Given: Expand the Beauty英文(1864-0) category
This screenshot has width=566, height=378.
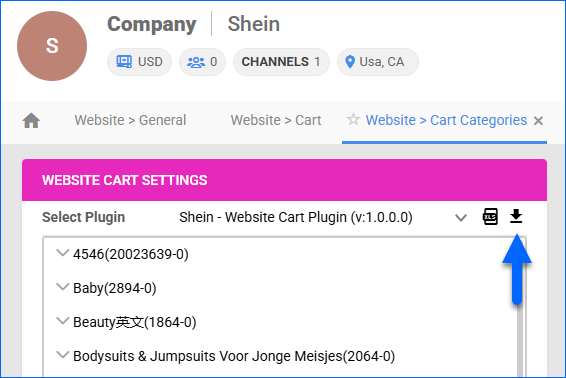Looking at the screenshot, I should 63,321.
